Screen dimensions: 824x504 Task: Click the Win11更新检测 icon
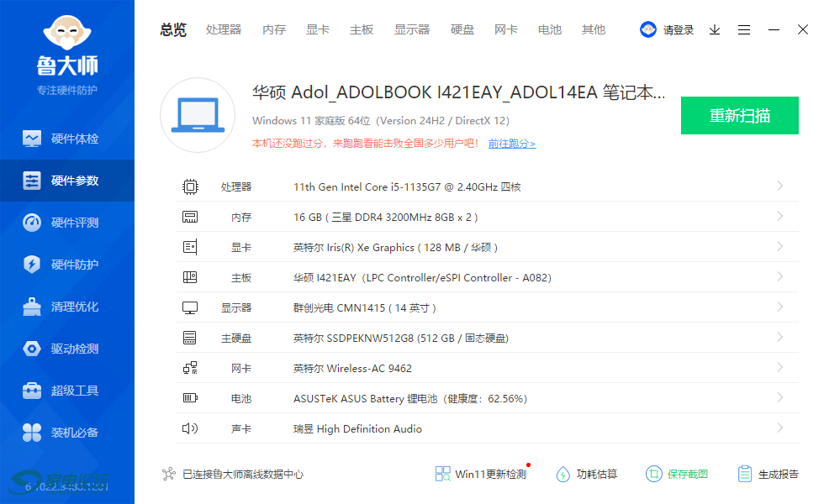442,474
